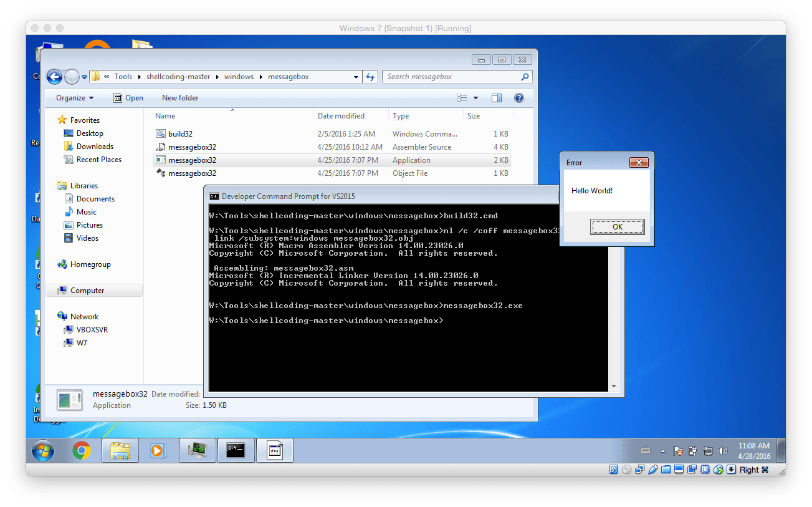Click New folder in the Explorer toolbar
The height and width of the screenshot is (507, 812).
180,98
